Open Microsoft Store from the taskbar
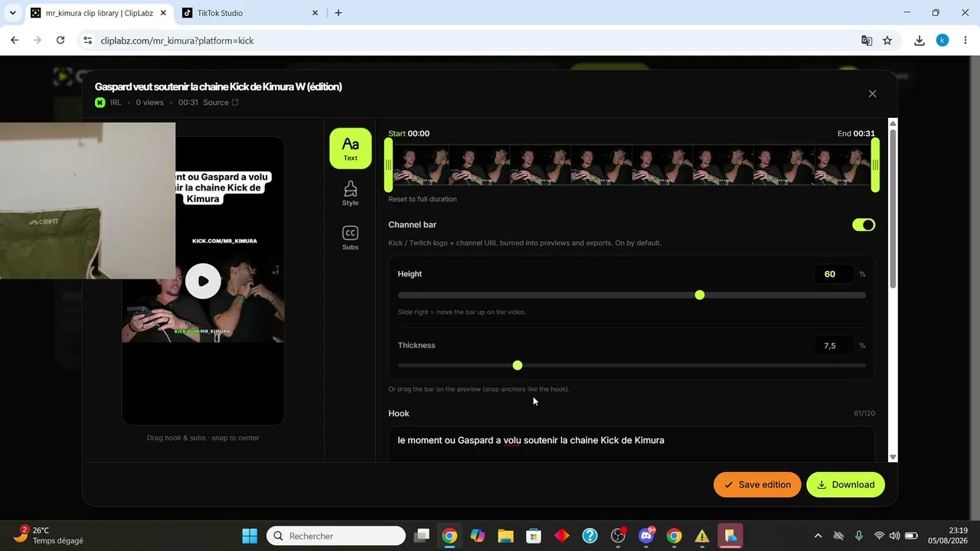 [534, 536]
